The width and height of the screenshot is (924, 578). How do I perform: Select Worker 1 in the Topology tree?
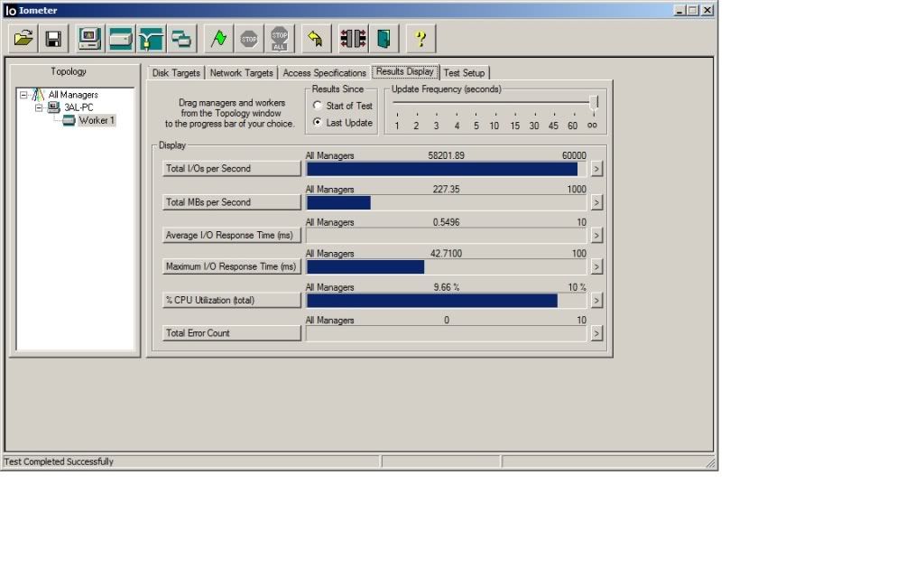97,120
